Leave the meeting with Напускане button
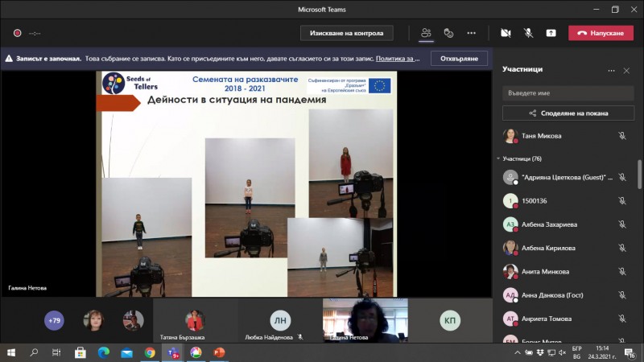Viewport: 644px width, 362px height. [601, 33]
